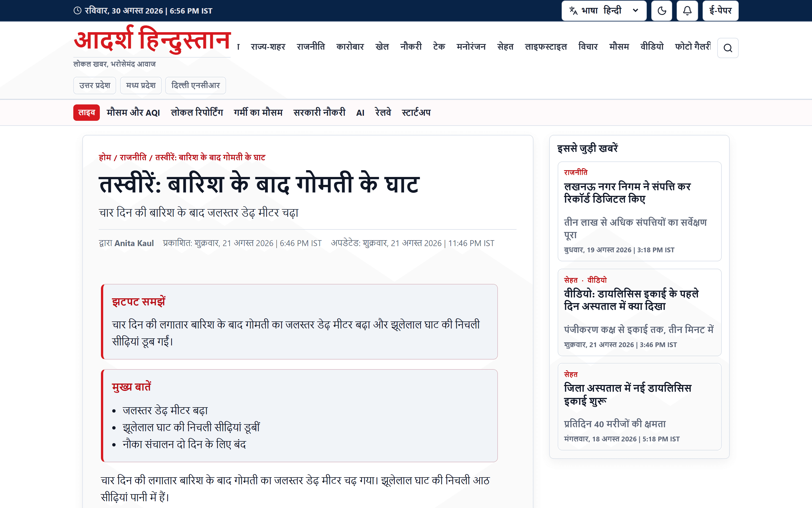
Task: Click the date and time in header
Action: pos(143,11)
